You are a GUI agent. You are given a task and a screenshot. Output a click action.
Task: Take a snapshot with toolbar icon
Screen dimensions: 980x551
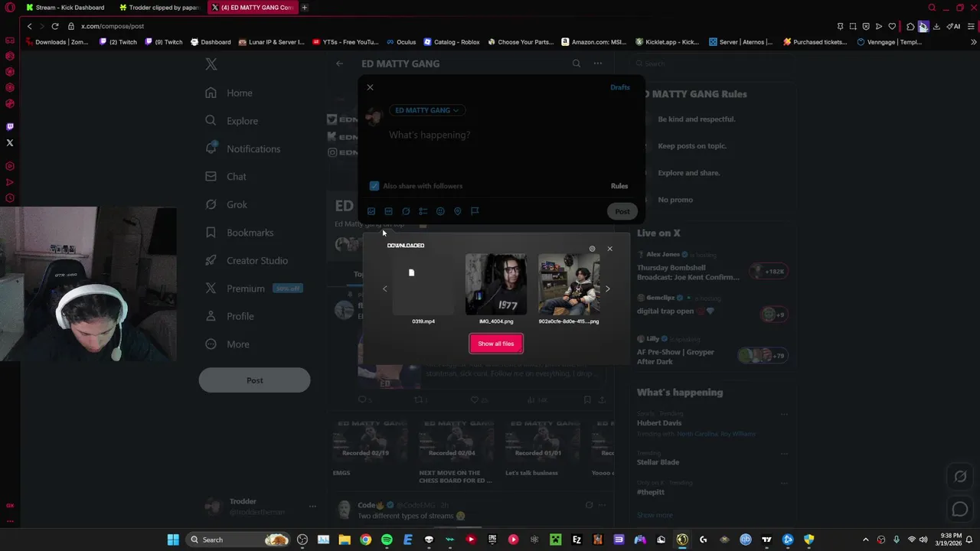853,26
